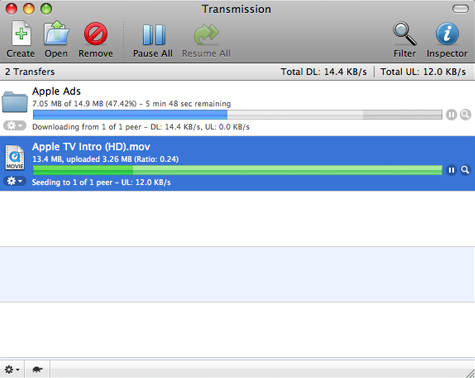This screenshot has height=378, width=475.
Task: Click the Apple Ads folder icon
Action: click(x=14, y=101)
